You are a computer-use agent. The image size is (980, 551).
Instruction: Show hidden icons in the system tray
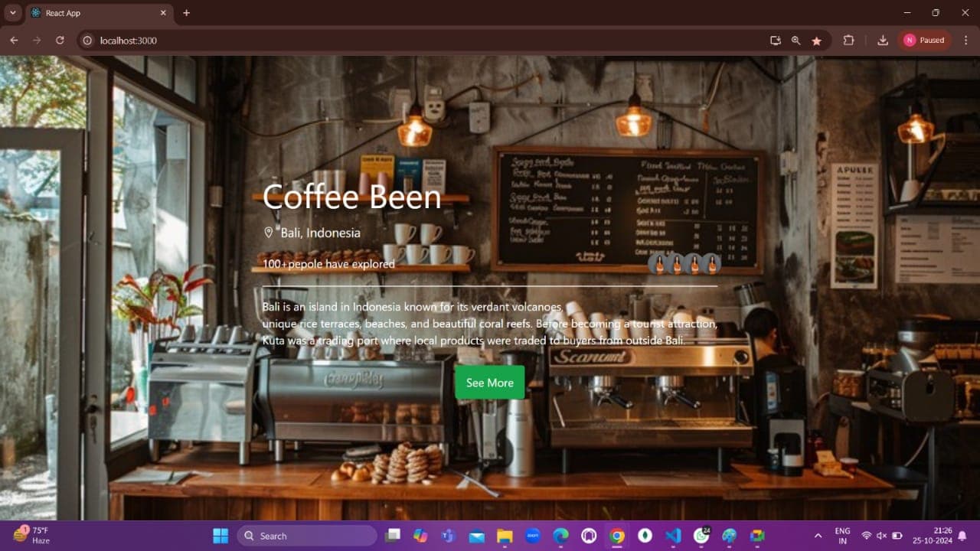[818, 536]
